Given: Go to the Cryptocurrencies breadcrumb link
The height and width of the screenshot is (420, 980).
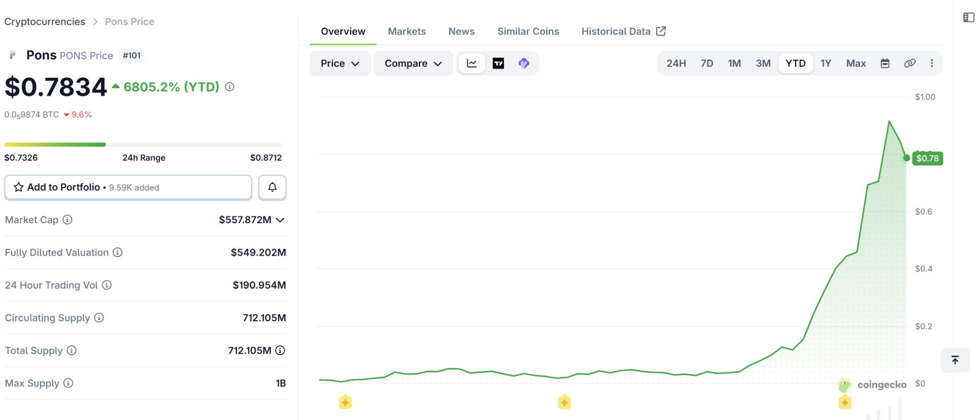Looking at the screenshot, I should [45, 21].
